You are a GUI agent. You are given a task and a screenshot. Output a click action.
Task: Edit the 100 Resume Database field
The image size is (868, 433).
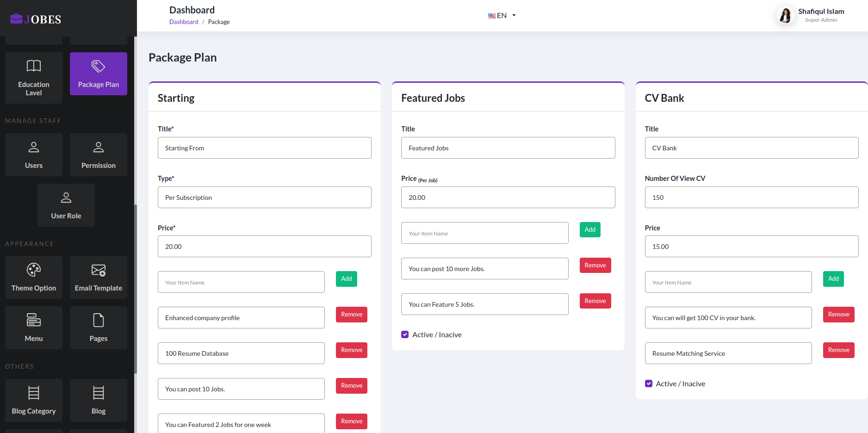pyautogui.click(x=241, y=353)
